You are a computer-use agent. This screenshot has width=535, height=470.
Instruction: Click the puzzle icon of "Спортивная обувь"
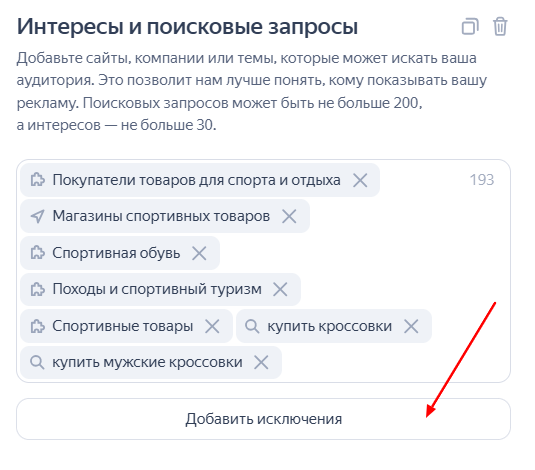(38, 253)
